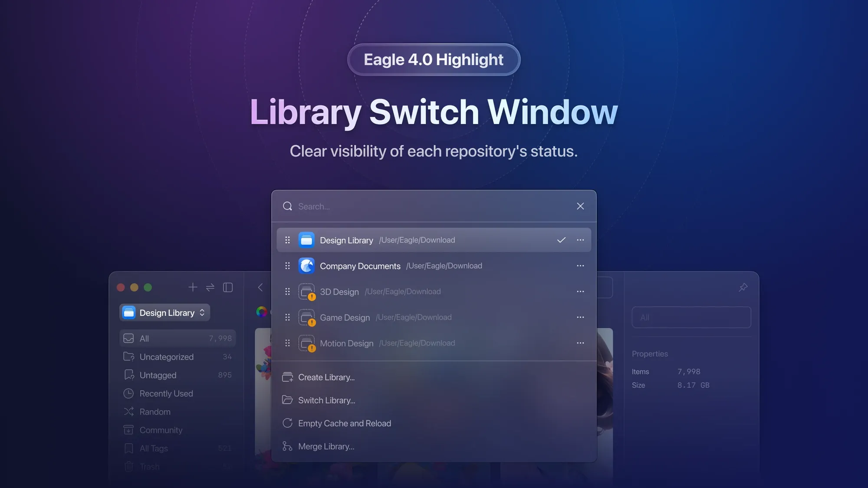Select the Game Design library
The height and width of the screenshot is (488, 868).
pos(434,317)
